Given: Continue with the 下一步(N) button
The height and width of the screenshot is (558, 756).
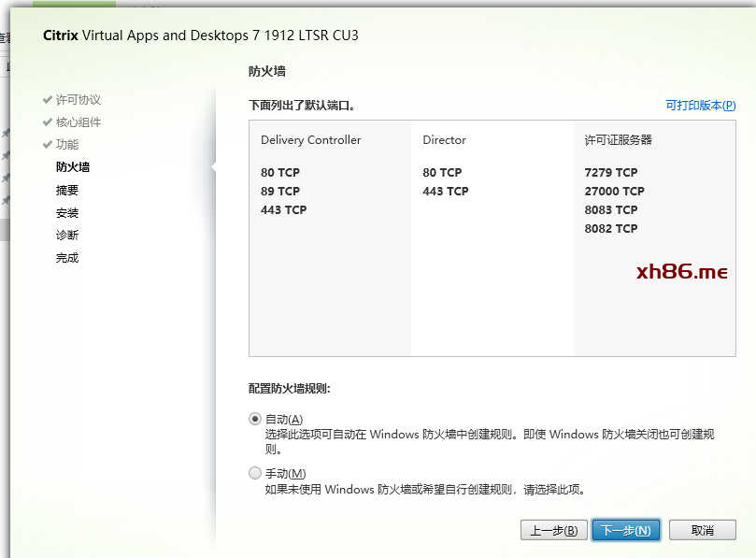Looking at the screenshot, I should 626,531.
